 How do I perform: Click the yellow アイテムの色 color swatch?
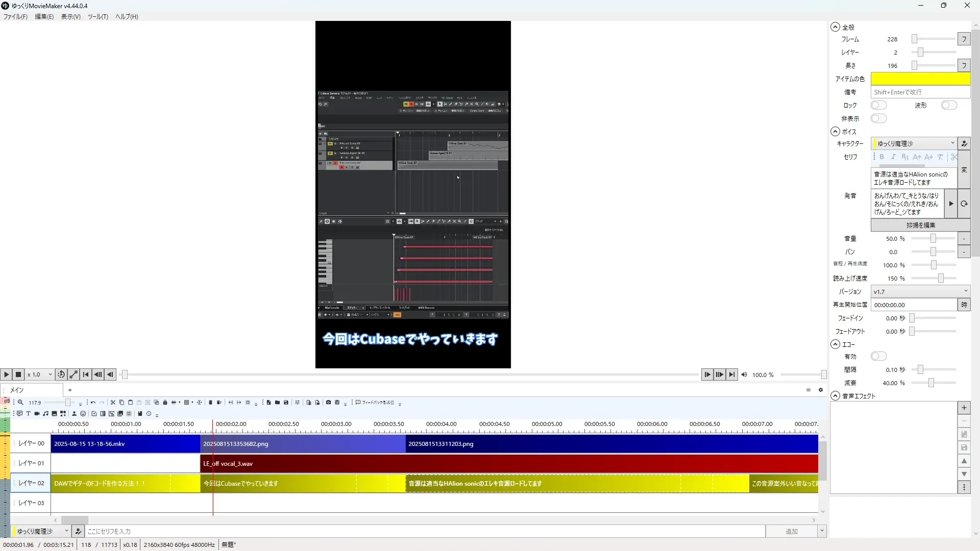[920, 79]
